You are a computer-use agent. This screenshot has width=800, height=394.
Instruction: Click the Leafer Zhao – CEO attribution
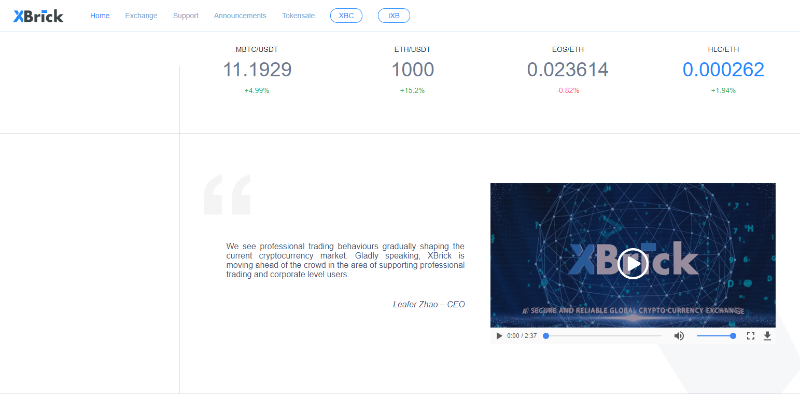[429, 304]
